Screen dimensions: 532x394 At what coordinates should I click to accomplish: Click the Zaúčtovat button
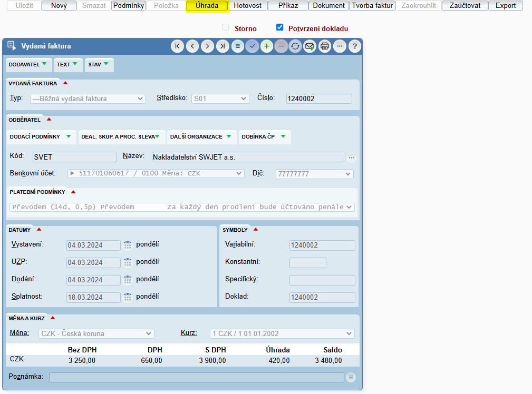coord(465,5)
